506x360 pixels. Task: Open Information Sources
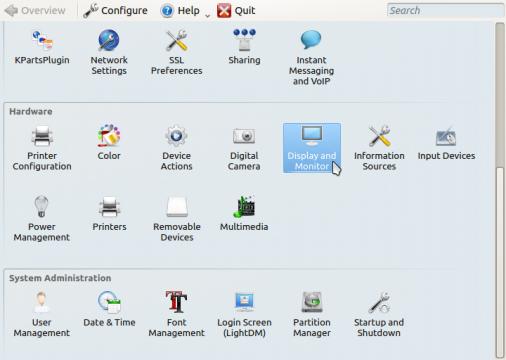coord(379,148)
